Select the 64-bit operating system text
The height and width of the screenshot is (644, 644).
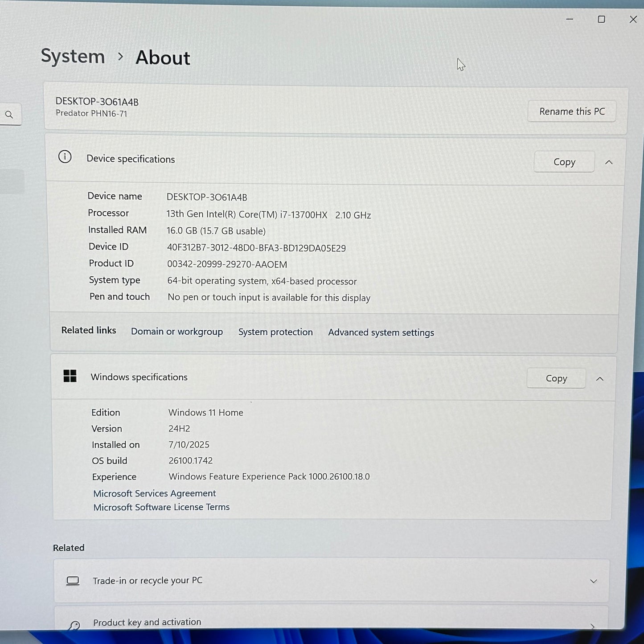point(262,281)
